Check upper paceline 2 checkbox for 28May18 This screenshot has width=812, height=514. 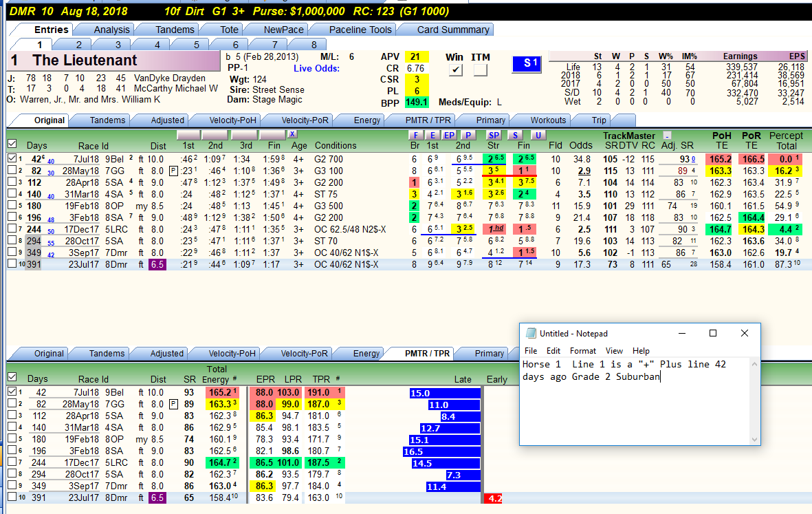pyautogui.click(x=12, y=170)
